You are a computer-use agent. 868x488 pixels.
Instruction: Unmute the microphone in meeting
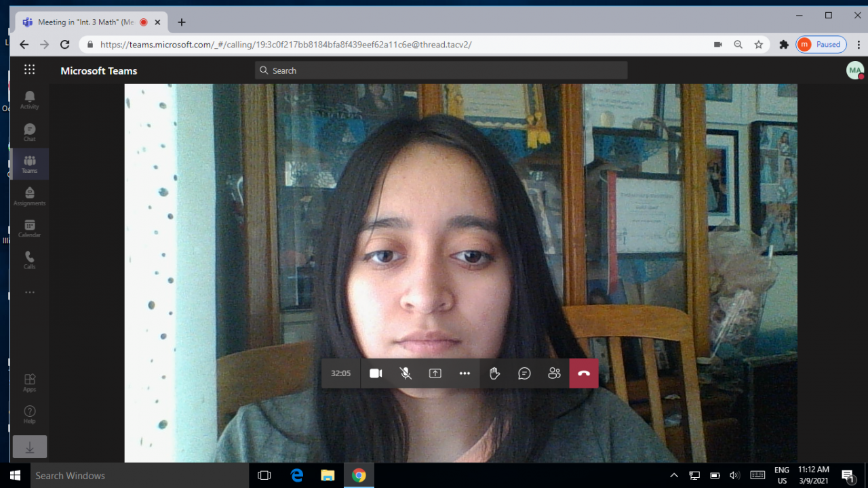(406, 373)
